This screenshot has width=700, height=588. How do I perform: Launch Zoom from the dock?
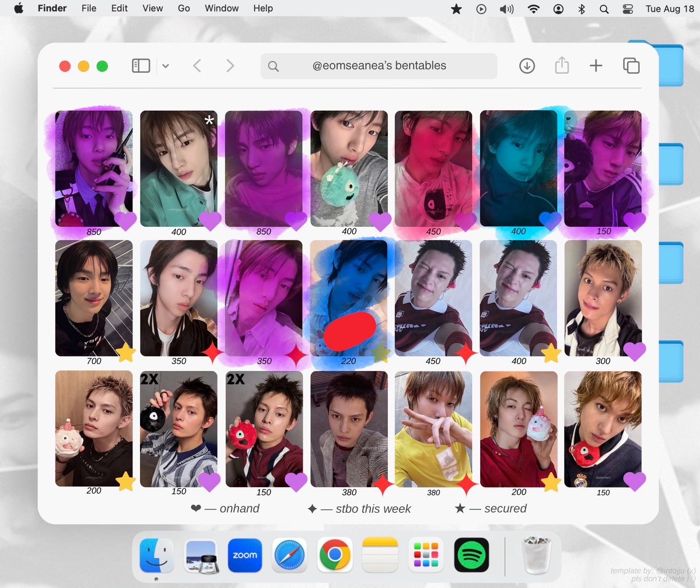(244, 555)
